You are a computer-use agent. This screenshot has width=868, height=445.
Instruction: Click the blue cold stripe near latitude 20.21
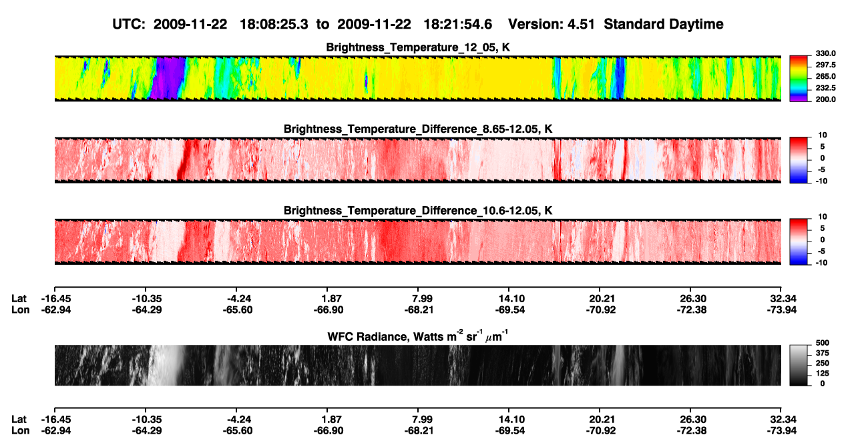click(620, 78)
